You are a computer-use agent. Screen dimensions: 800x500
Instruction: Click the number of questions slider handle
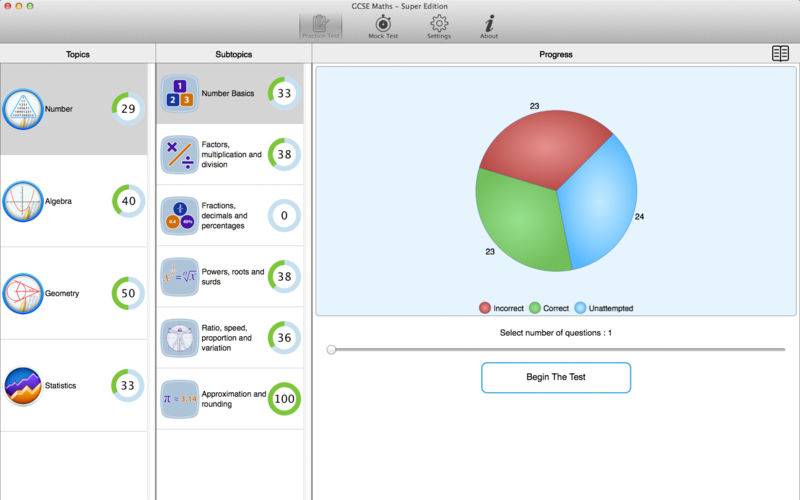(331, 349)
